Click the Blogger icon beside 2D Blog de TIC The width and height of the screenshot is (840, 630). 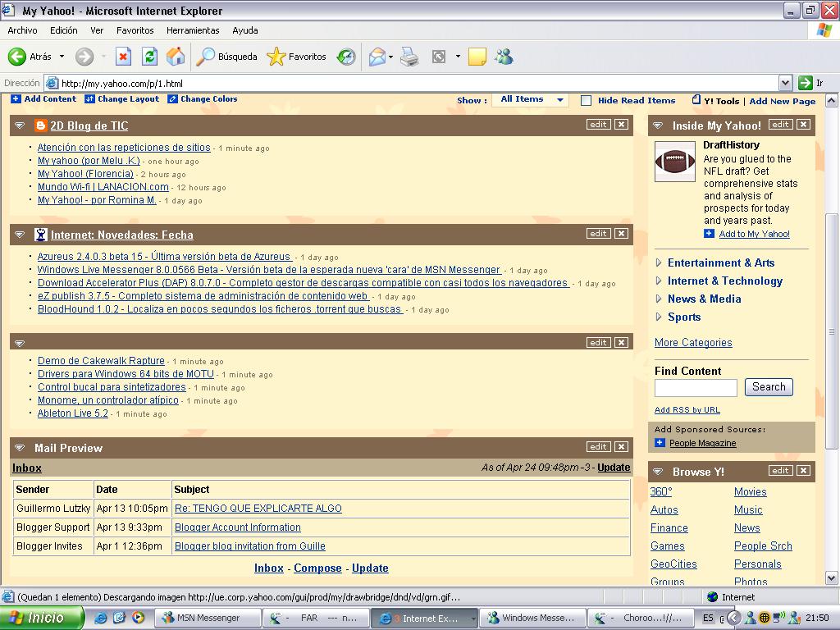pos(41,126)
